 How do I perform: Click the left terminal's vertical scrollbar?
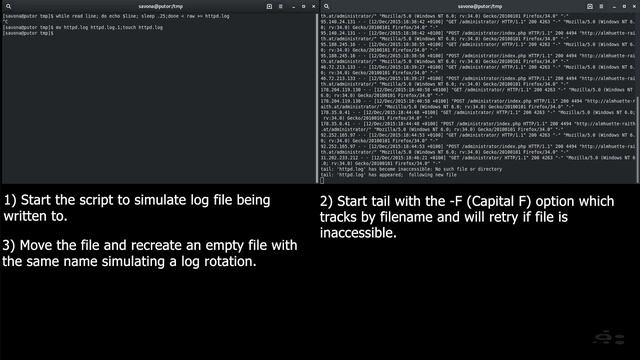[317, 98]
